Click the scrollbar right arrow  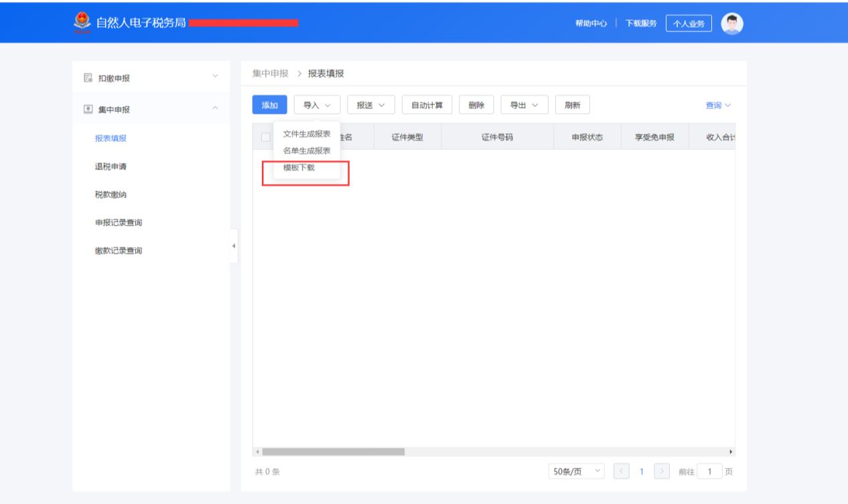(731, 452)
